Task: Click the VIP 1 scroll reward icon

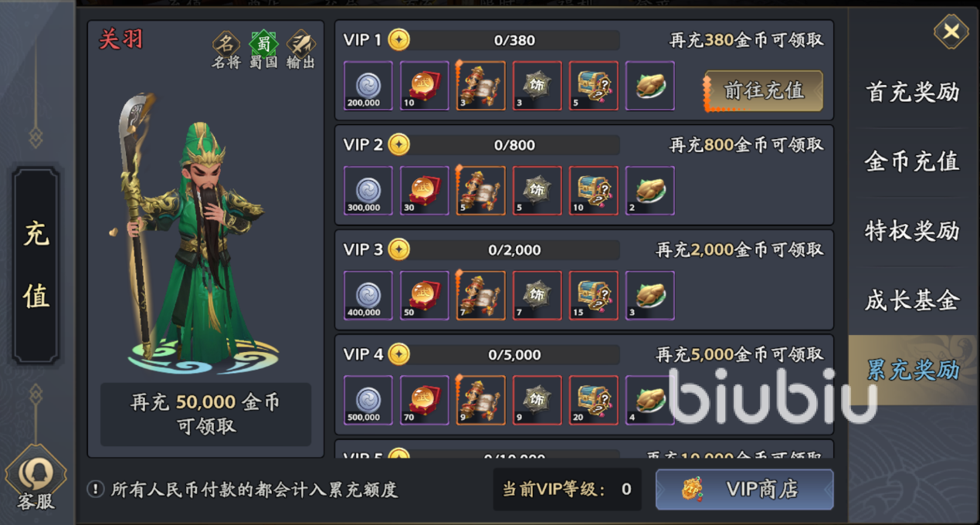Action: pyautogui.click(x=480, y=86)
